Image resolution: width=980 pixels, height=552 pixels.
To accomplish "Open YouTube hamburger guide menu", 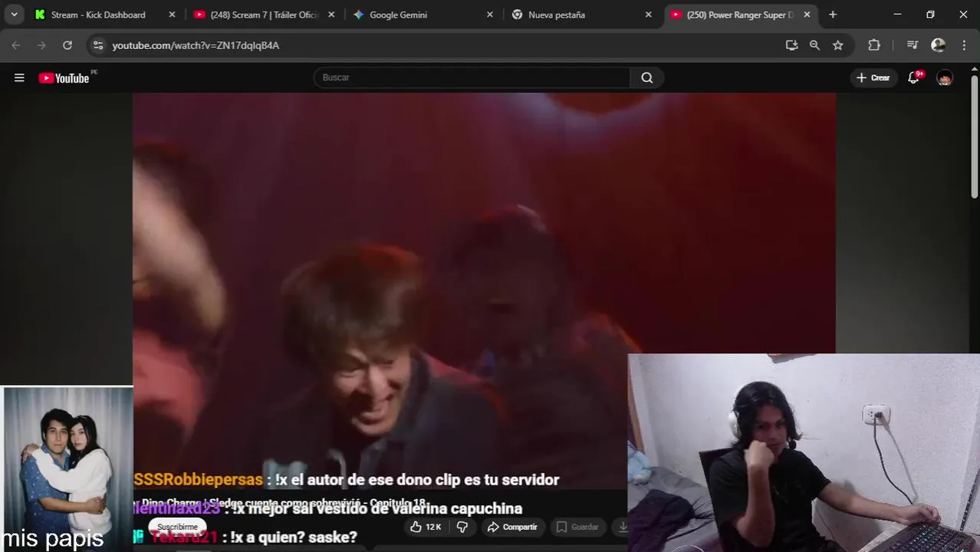I will click(19, 77).
